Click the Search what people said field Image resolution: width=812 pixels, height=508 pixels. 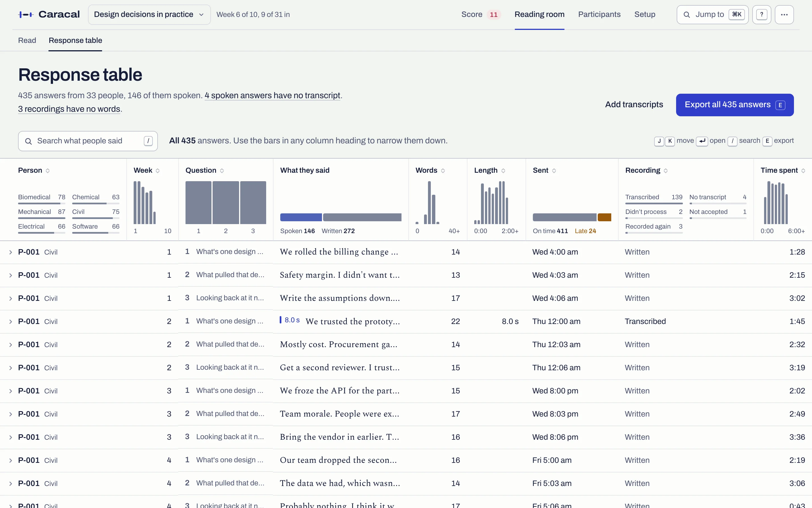pyautogui.click(x=88, y=141)
